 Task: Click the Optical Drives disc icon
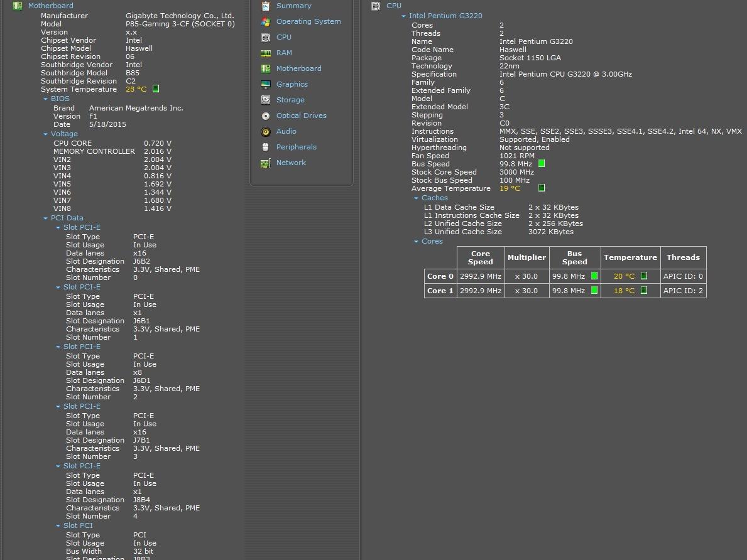pyautogui.click(x=266, y=116)
